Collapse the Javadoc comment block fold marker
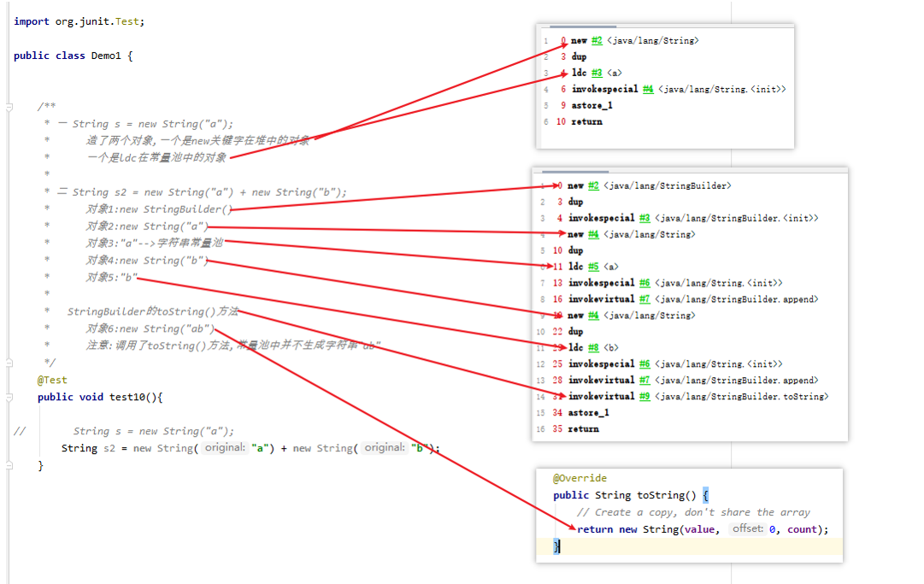 pos(9,107)
